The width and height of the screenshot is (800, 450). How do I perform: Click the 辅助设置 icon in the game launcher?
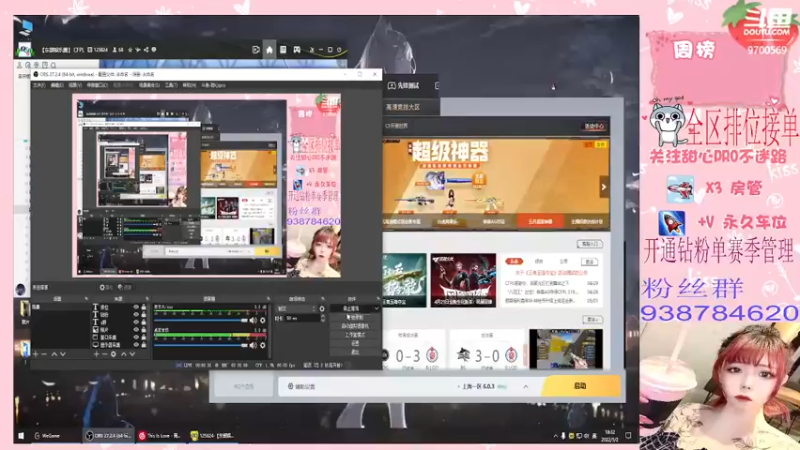coord(290,386)
